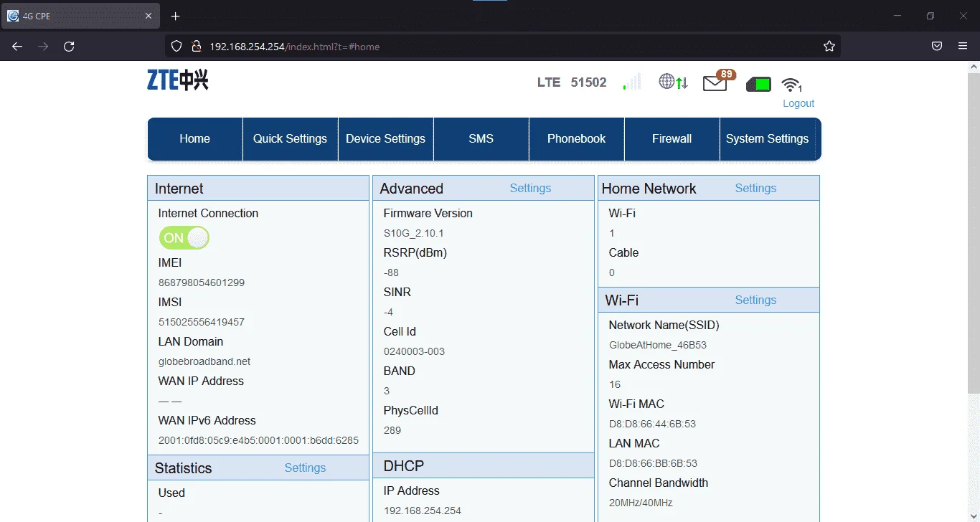Click the Internet panel header
980x522 pixels.
point(258,188)
